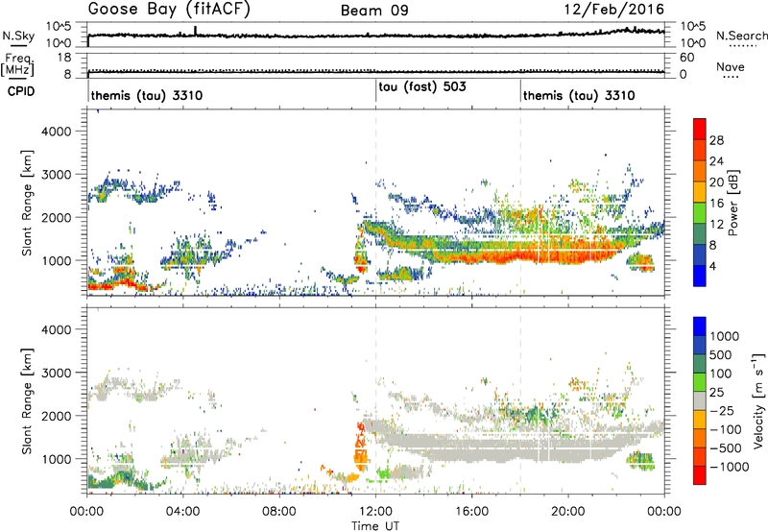The height and width of the screenshot is (532, 768).
Task: Click the second 'themis (tau) 3310' label after 18:00
Action: click(579, 95)
